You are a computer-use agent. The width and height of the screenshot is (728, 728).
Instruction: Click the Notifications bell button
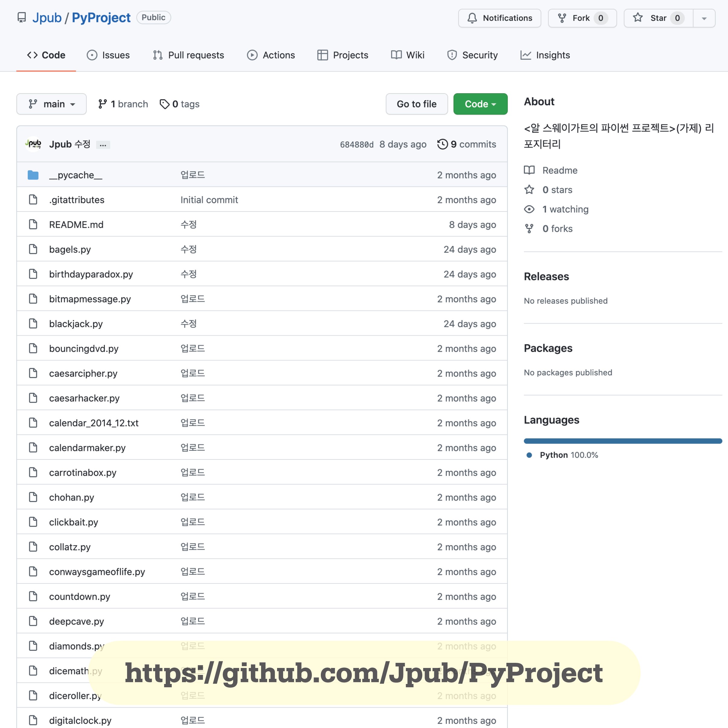click(499, 18)
